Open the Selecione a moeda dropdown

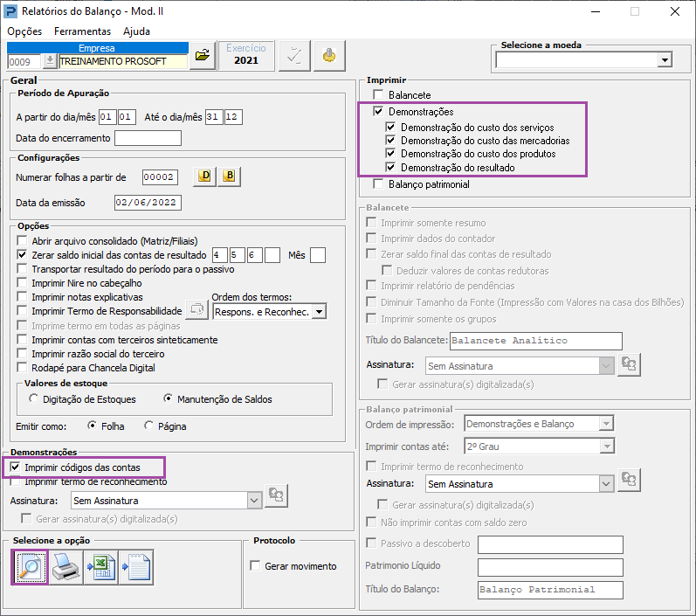coord(665,60)
